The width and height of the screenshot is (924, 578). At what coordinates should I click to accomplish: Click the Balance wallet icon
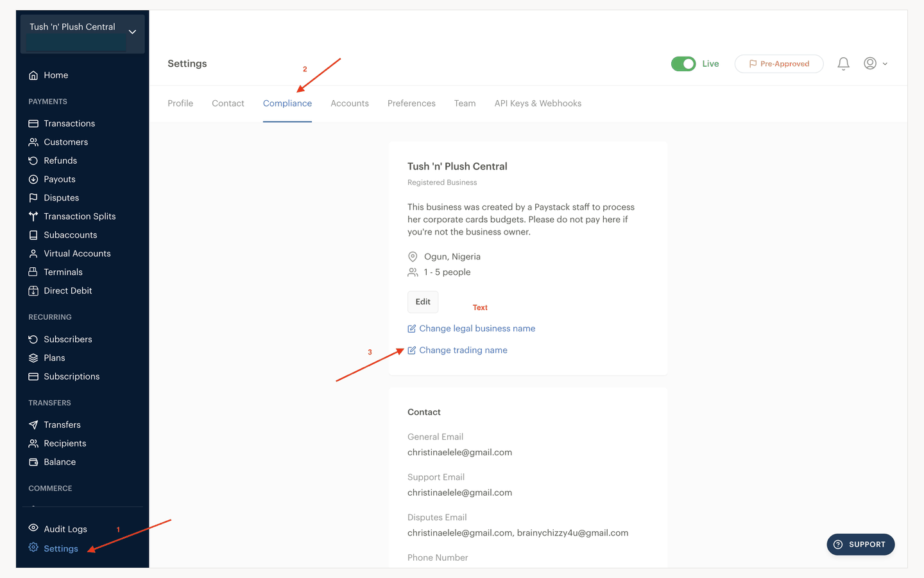coord(33,462)
